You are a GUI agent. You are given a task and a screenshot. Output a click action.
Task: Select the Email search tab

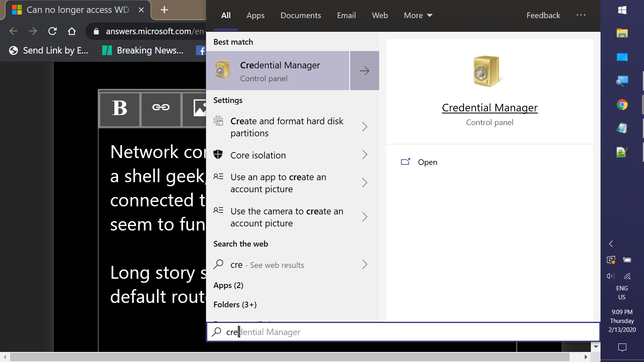pyautogui.click(x=346, y=15)
